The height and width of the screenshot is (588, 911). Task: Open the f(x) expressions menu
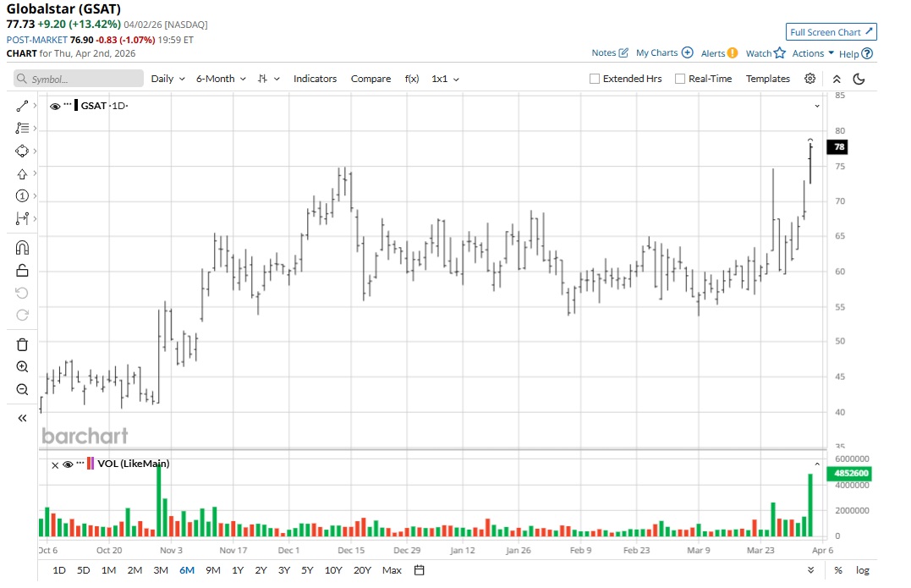(x=412, y=79)
